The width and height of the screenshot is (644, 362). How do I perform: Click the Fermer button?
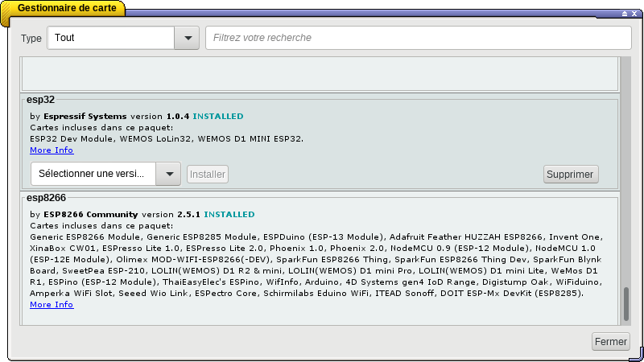[x=610, y=341]
